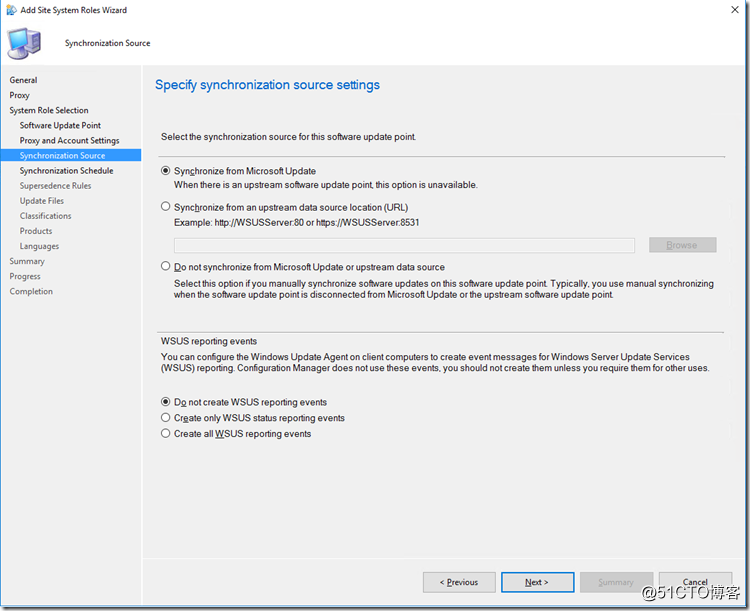Choose Create only WSUS status reporting events
Image resolution: width=750 pixels, height=611 pixels.
(x=165, y=417)
